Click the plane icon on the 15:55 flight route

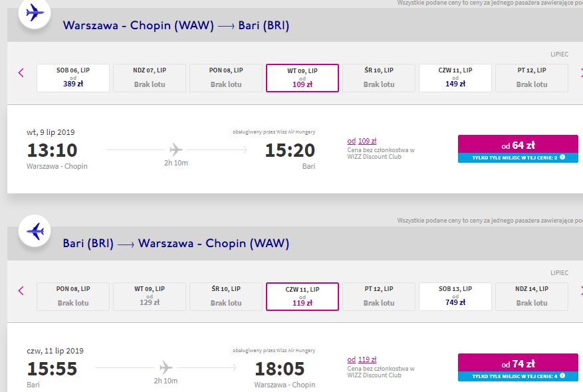166,368
